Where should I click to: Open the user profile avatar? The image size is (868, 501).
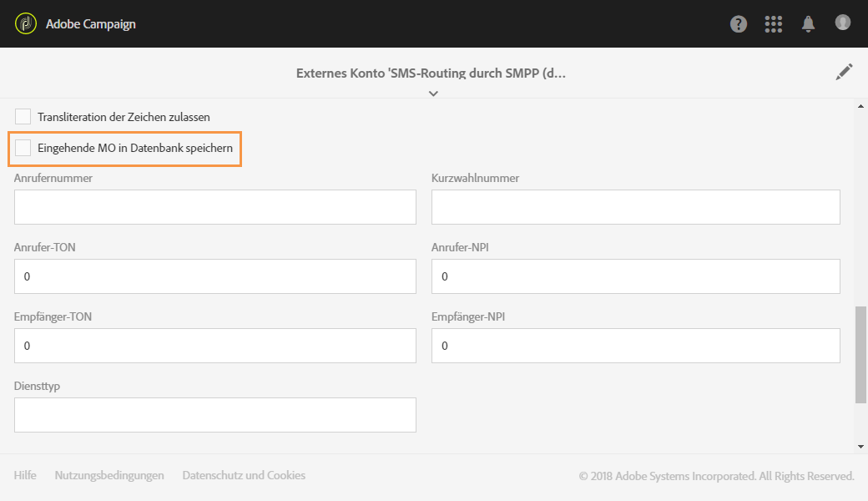pos(843,23)
